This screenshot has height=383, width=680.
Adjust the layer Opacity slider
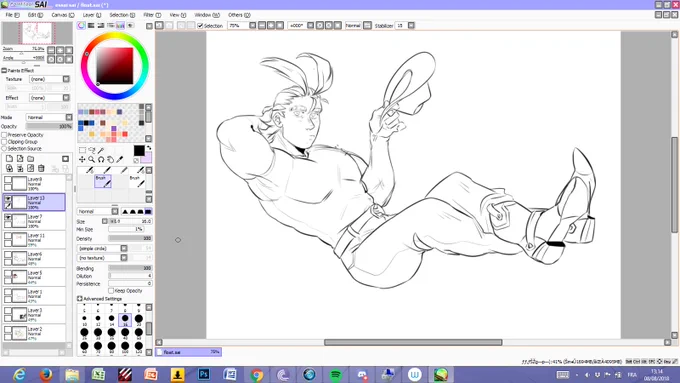tap(49, 127)
